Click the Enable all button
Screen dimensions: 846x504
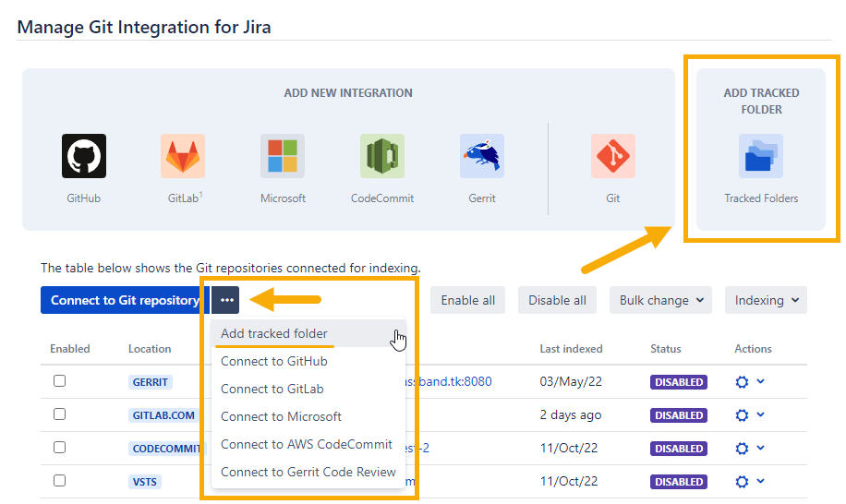[x=467, y=300]
